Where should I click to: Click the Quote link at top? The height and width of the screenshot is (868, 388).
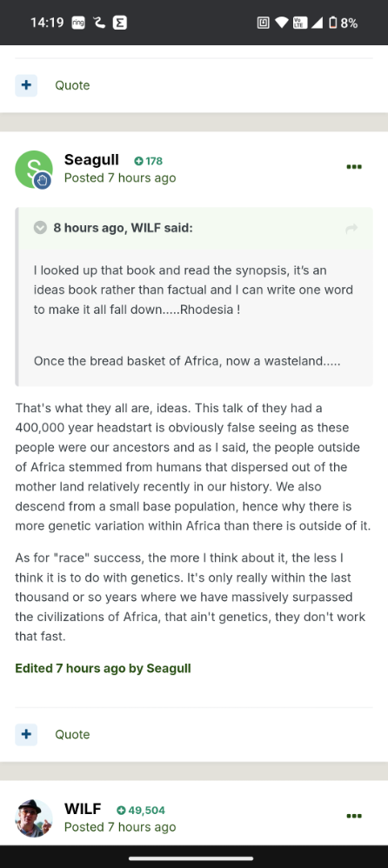click(72, 85)
